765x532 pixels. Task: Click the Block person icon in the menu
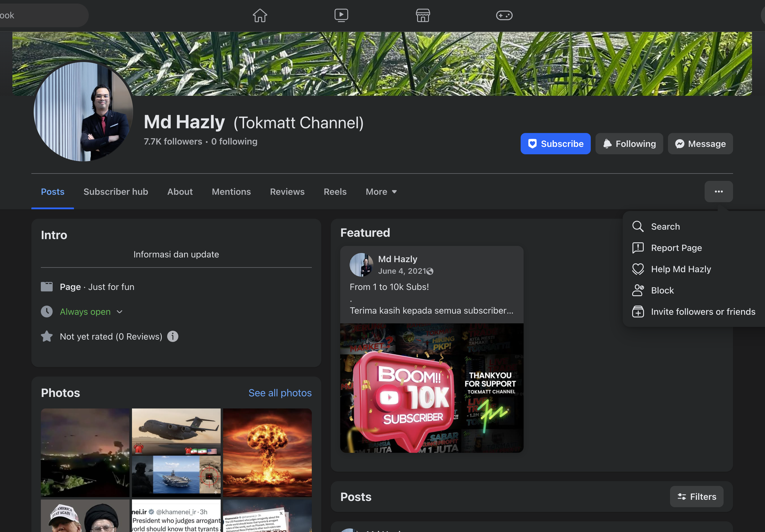click(x=638, y=290)
